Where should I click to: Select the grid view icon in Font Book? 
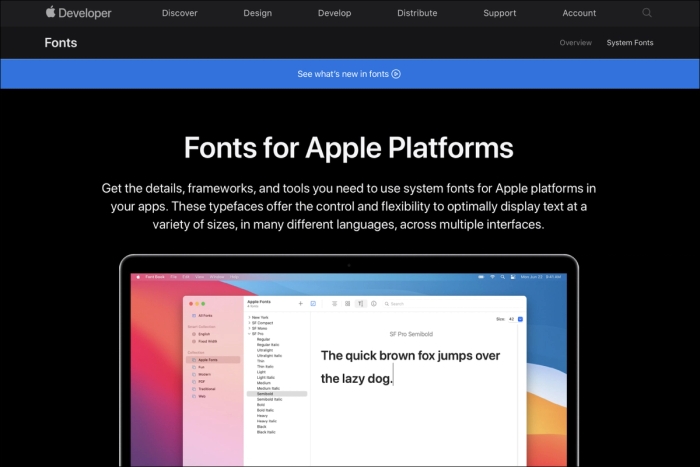click(347, 304)
